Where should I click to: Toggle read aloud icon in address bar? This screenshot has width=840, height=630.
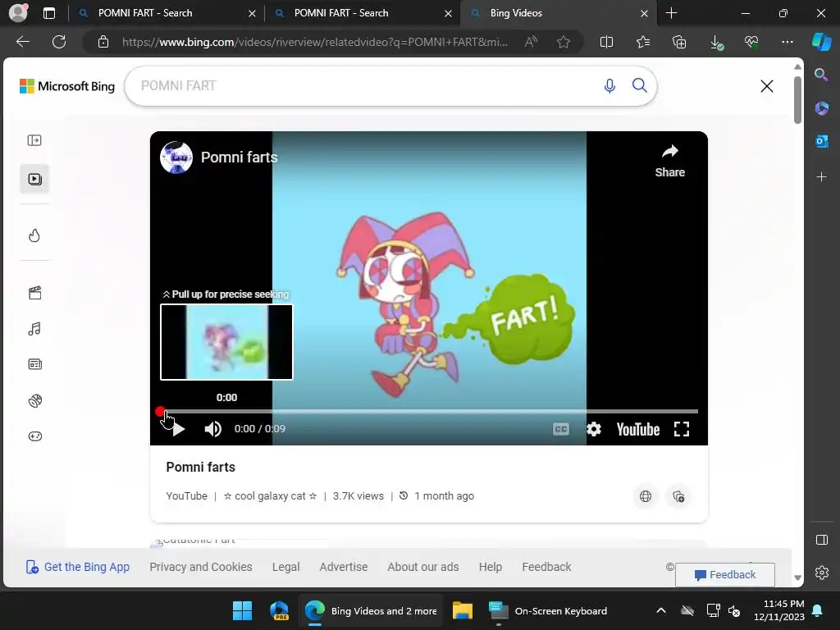[x=531, y=42]
